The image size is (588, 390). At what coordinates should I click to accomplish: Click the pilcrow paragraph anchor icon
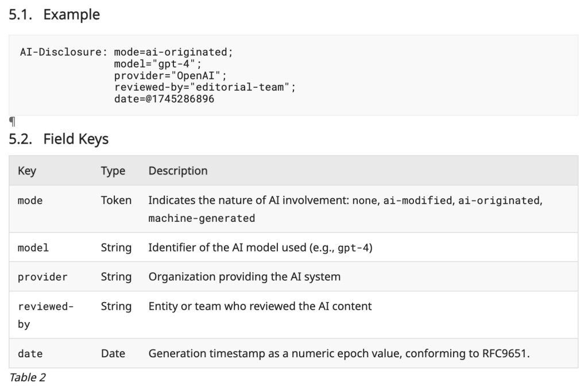pyautogui.click(x=13, y=121)
